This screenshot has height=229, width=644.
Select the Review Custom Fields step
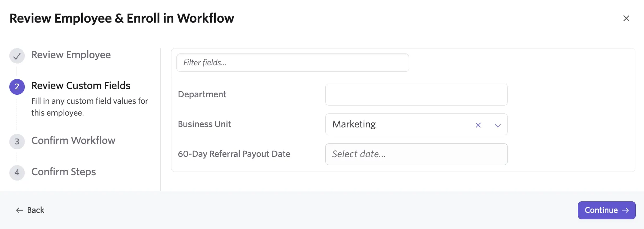(81, 85)
